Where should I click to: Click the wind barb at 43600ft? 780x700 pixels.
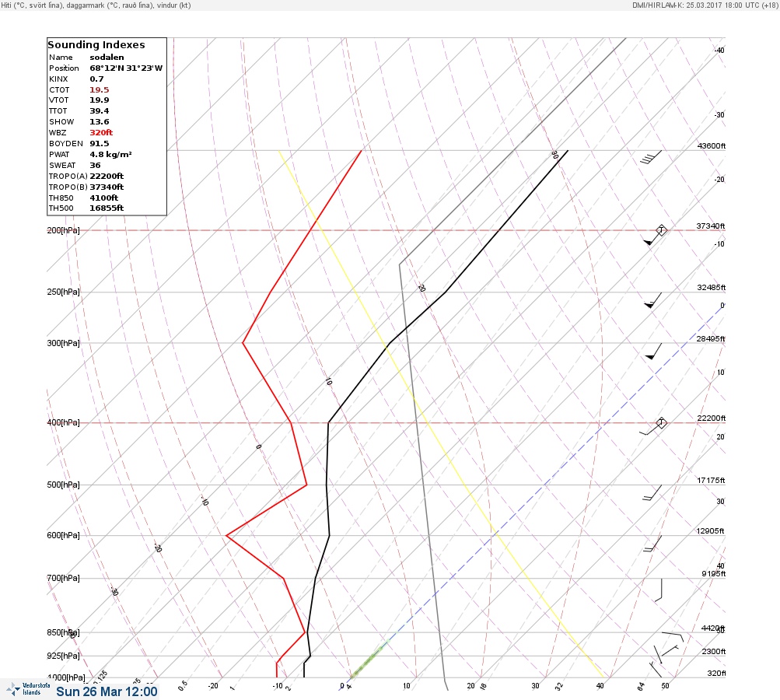click(651, 158)
